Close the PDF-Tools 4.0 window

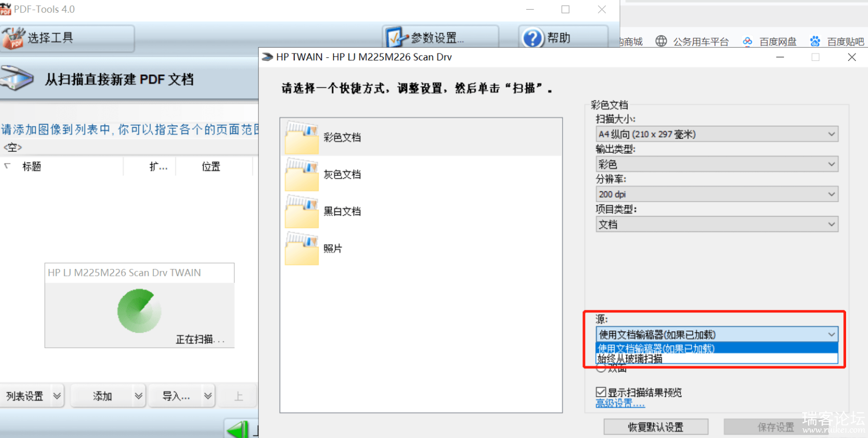pos(602,9)
